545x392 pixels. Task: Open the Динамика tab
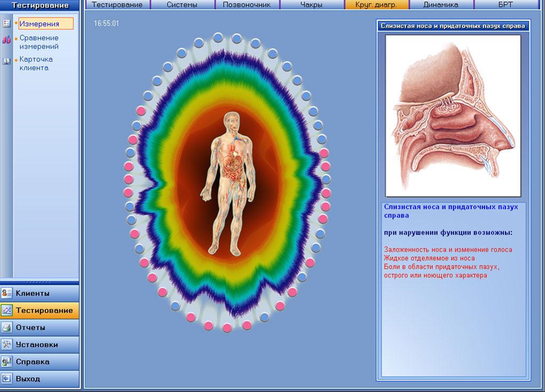pyautogui.click(x=441, y=4)
